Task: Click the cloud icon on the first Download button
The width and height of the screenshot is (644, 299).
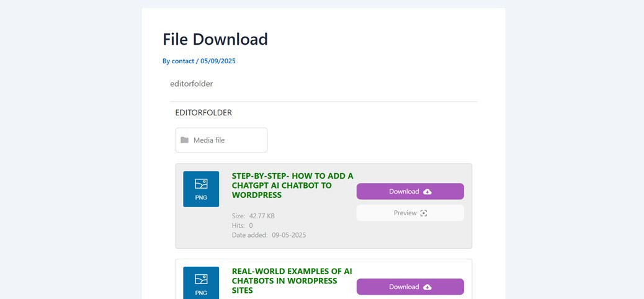Action: [x=427, y=192]
